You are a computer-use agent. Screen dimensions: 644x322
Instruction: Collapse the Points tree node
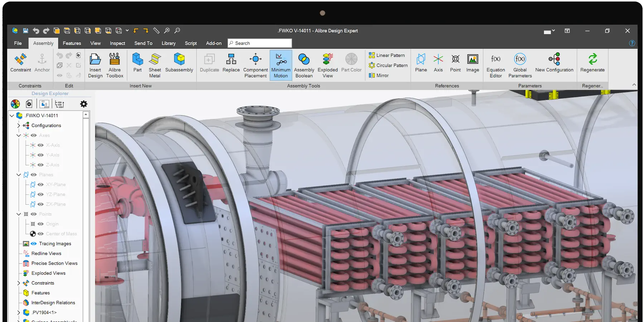click(19, 214)
